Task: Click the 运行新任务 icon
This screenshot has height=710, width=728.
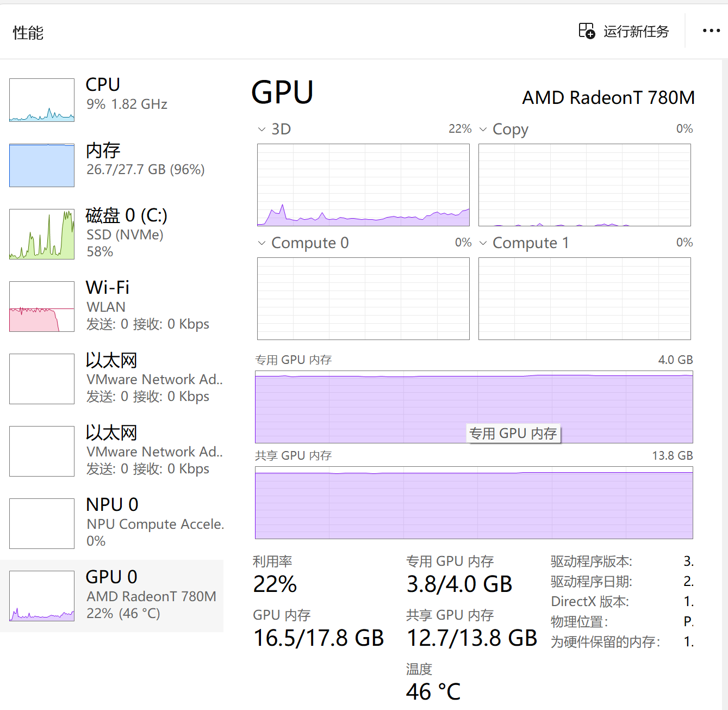Action: tap(586, 32)
